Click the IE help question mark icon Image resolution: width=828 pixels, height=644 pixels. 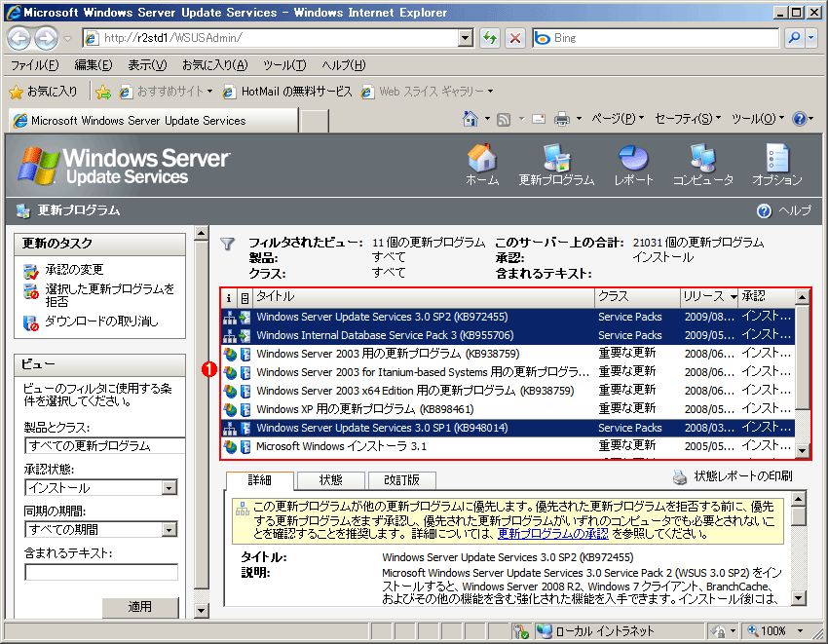(x=800, y=119)
